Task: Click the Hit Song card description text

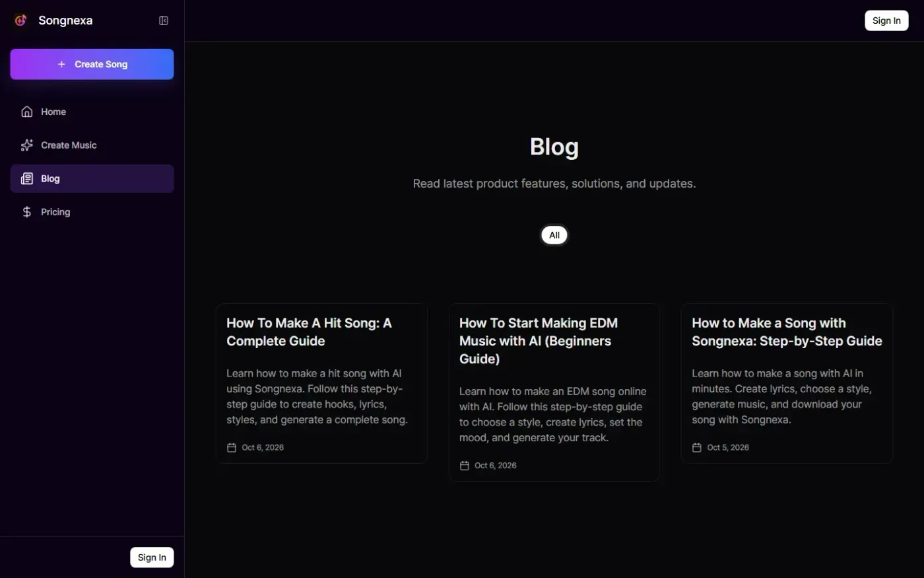Action: (317, 396)
